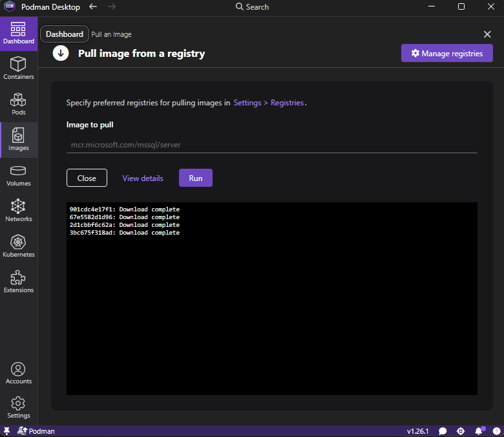The height and width of the screenshot is (437, 504).
Task: Open the Networks section
Action: tap(19, 211)
